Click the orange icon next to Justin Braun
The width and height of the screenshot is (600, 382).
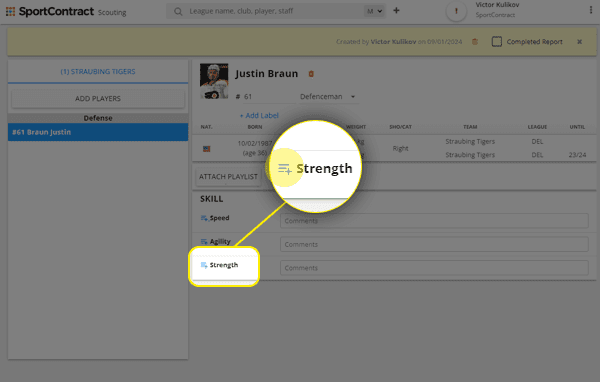tap(311, 74)
